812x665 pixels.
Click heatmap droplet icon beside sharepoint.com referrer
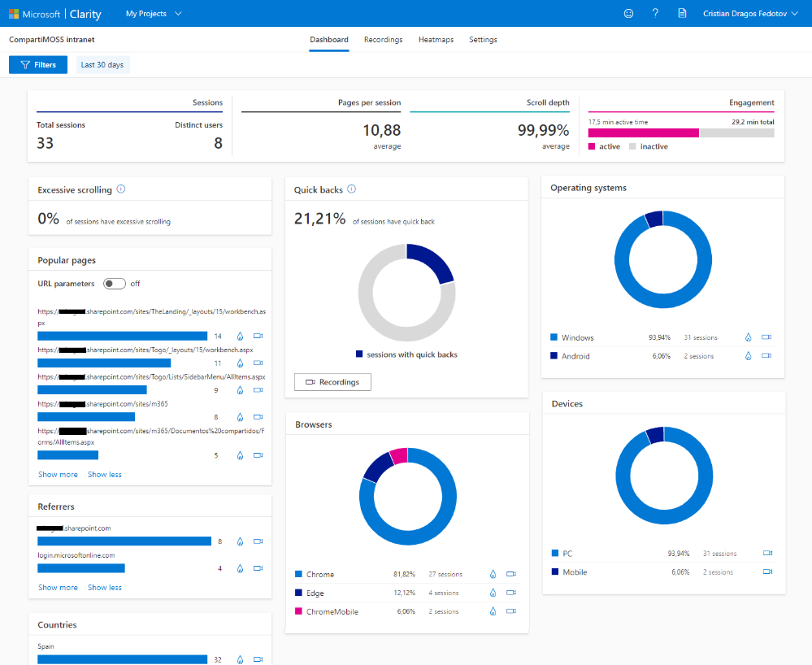[x=239, y=541]
